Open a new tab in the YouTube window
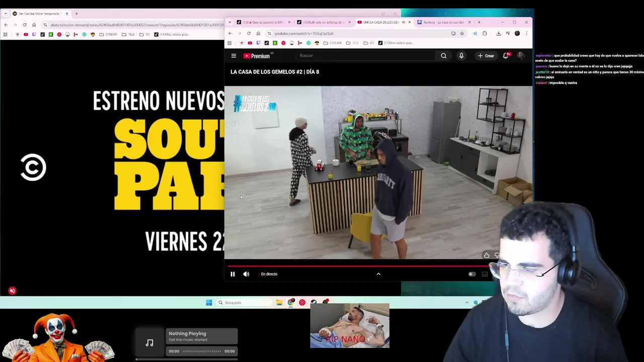This screenshot has height=362, width=644. click(479, 22)
